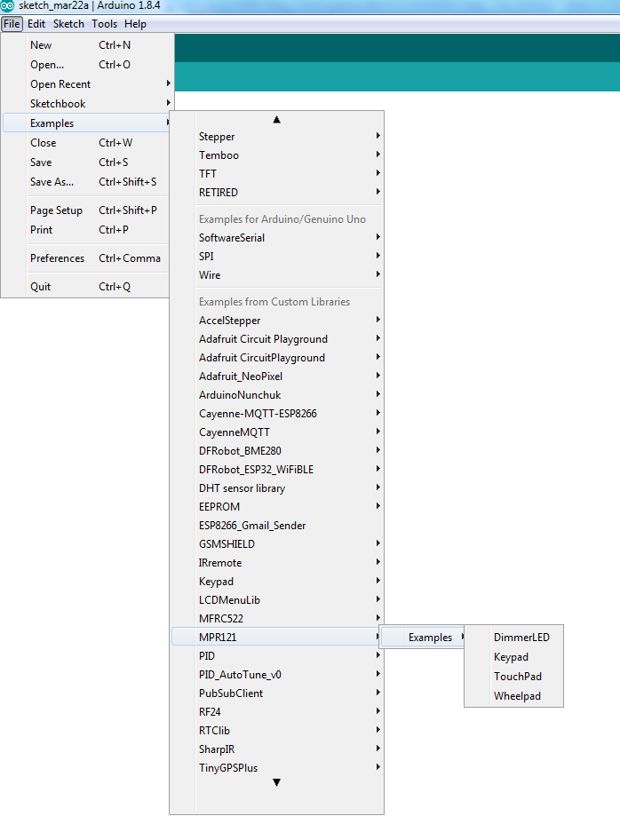Open the TouchPad example sketch
This screenshot has width=620, height=840.
[x=514, y=677]
